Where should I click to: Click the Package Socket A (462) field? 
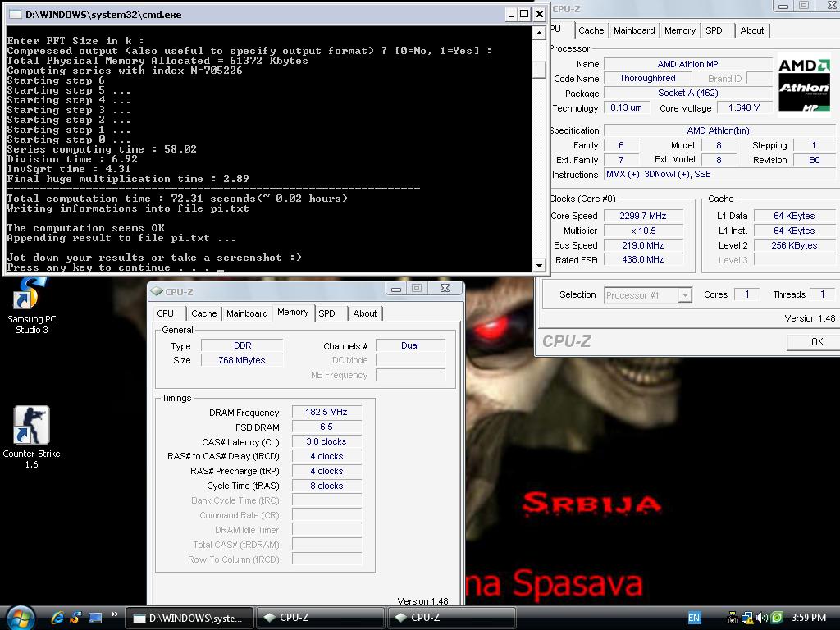coord(688,93)
